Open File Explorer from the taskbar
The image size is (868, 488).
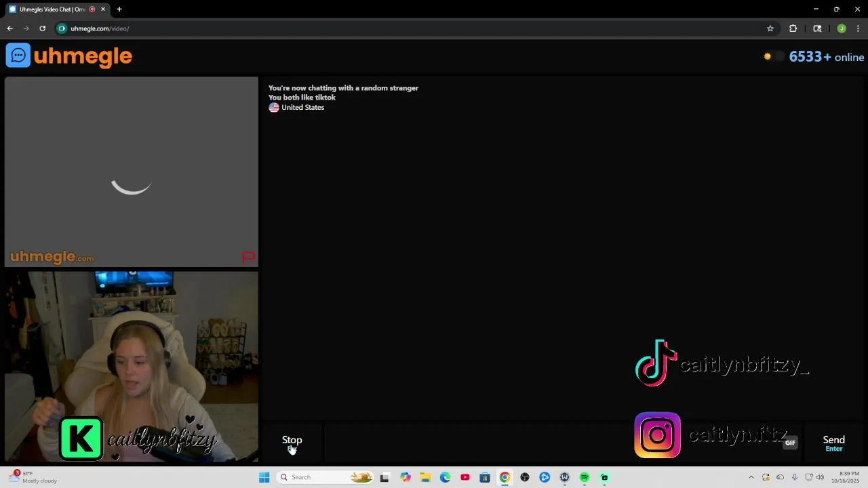(x=425, y=477)
